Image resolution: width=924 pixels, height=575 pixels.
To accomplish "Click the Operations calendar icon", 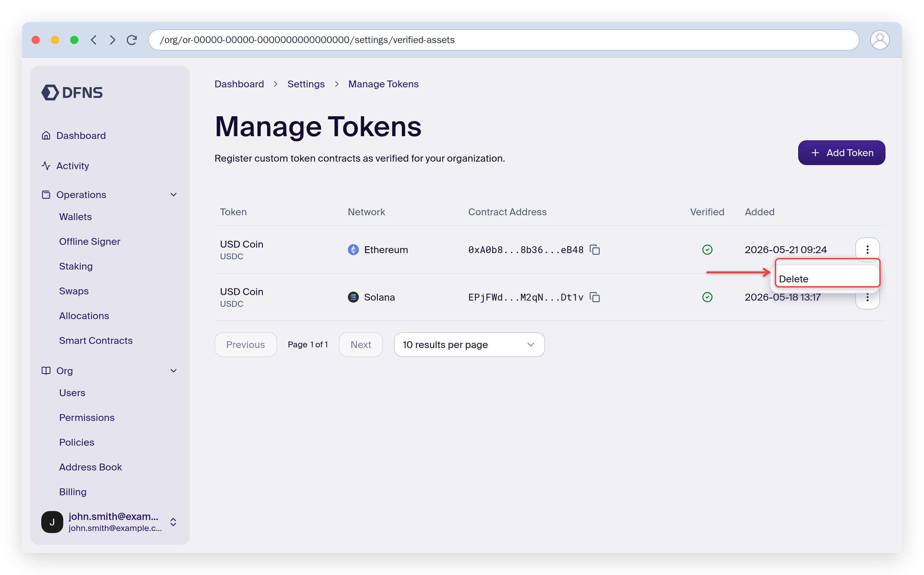I will coord(46,195).
